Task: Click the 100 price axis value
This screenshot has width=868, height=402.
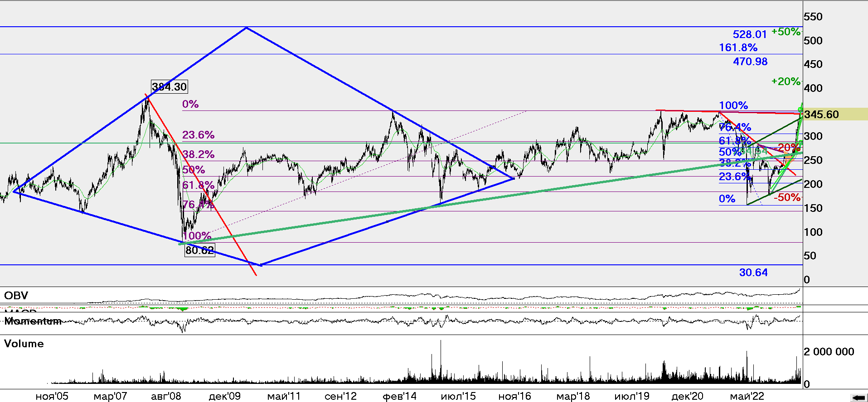Action: [x=813, y=232]
